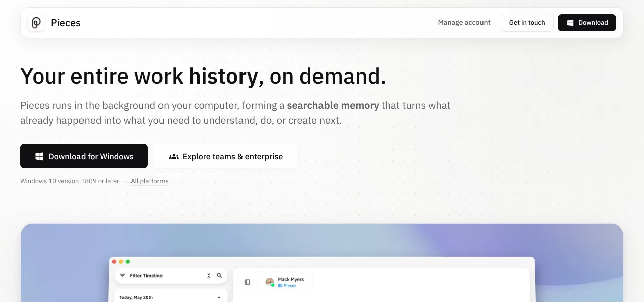Click the filter icon beside Filter Timeline
The width and height of the screenshot is (644, 302).
tap(122, 276)
